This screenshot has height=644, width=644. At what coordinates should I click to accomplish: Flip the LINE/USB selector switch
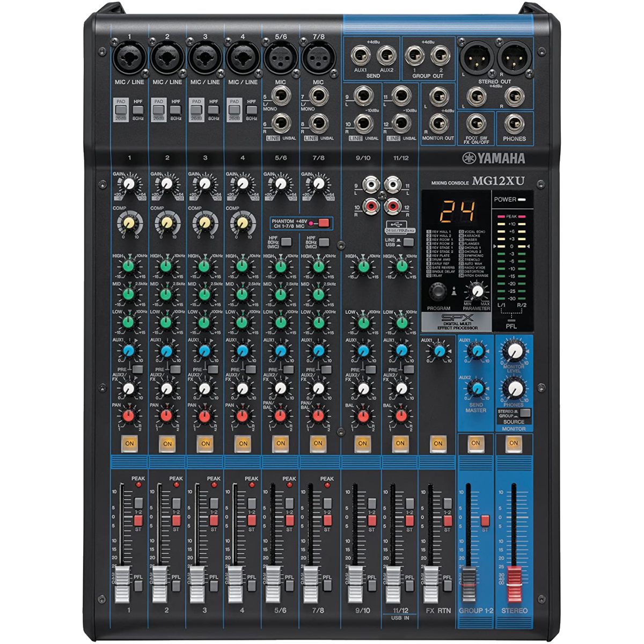pyautogui.click(x=408, y=242)
